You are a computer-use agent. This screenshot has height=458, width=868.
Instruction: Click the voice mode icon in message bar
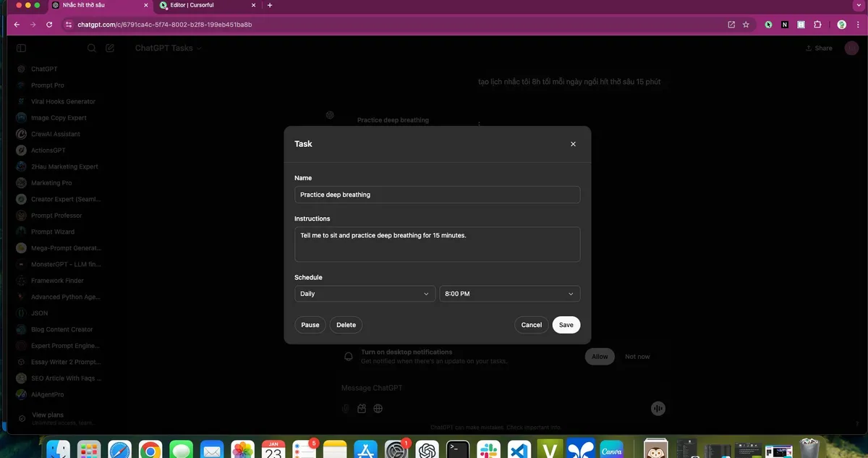tap(658, 409)
